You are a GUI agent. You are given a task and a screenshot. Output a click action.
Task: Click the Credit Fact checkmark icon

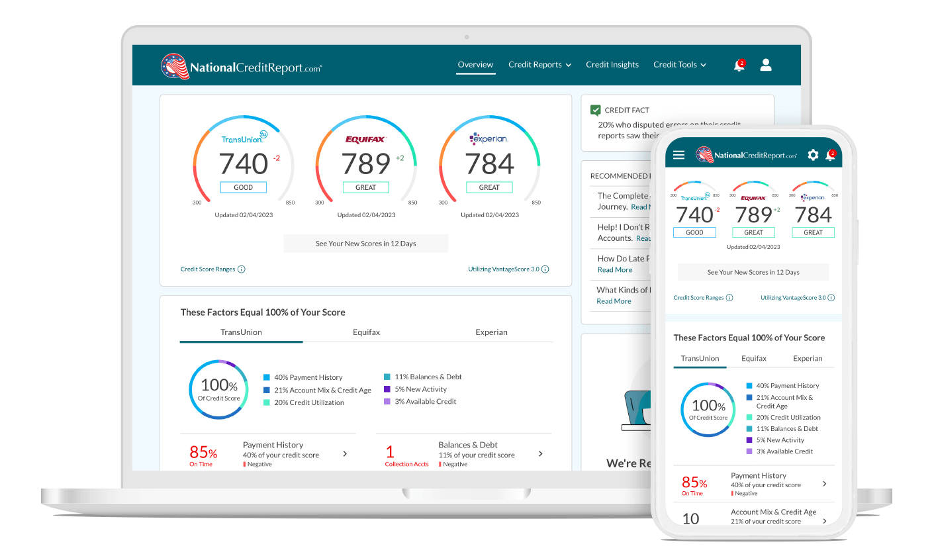(596, 111)
